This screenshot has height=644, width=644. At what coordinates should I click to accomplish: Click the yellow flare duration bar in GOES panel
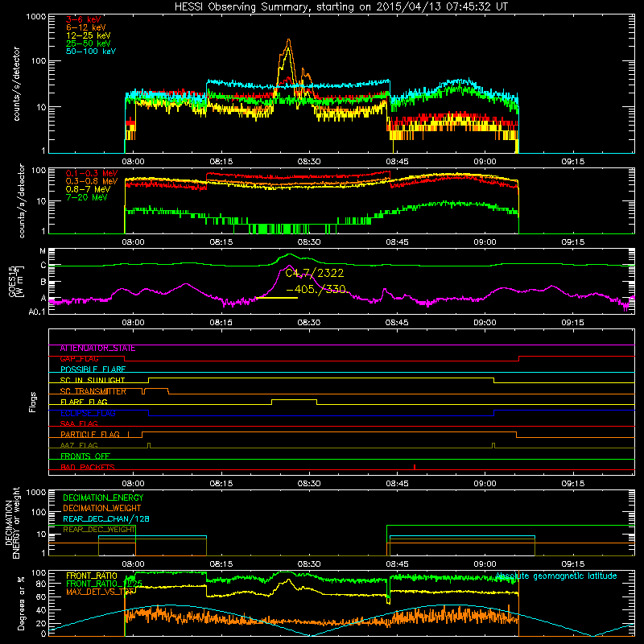(277, 297)
